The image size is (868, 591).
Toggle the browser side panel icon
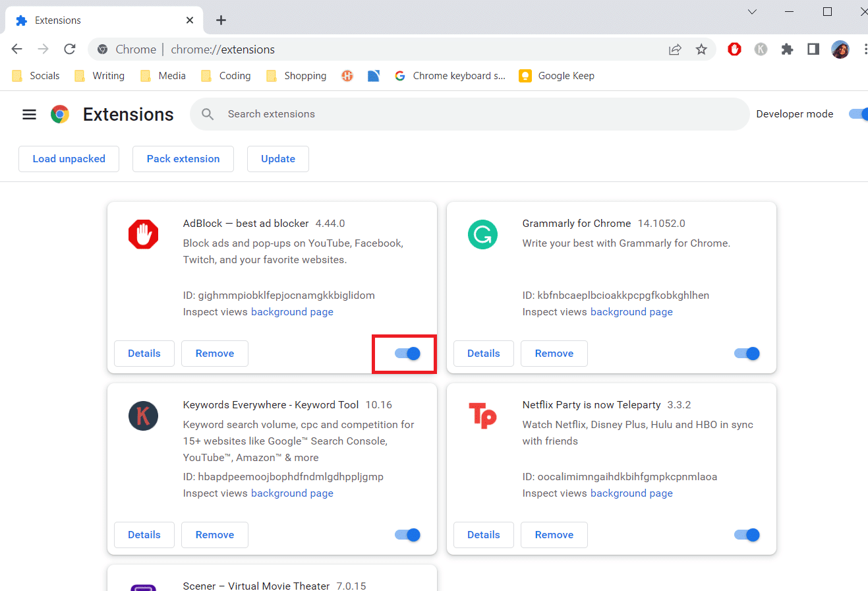coord(813,49)
